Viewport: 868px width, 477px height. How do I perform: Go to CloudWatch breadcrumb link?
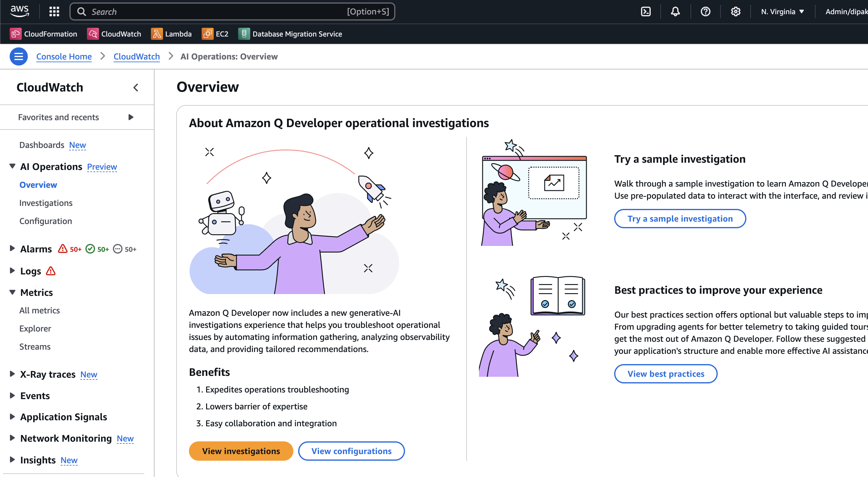[136, 57]
